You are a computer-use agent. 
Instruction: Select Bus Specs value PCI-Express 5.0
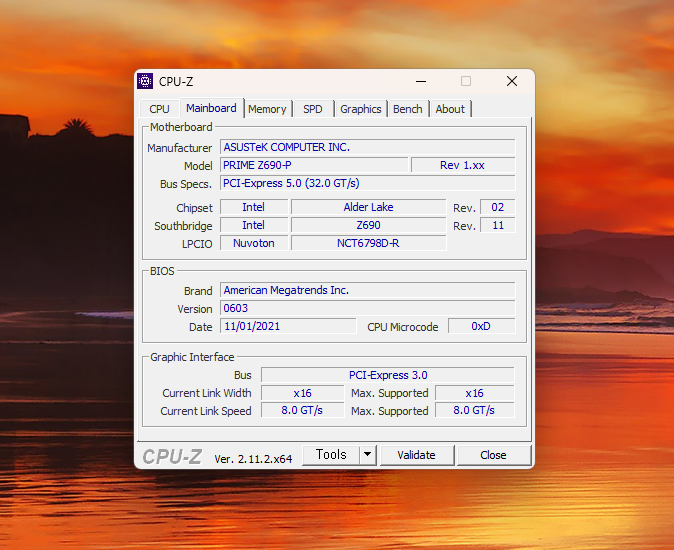point(368,183)
